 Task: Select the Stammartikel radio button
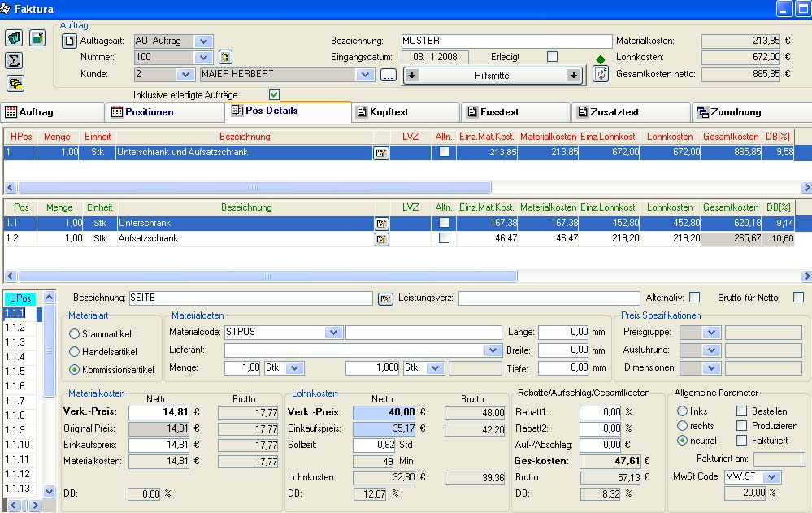click(75, 333)
